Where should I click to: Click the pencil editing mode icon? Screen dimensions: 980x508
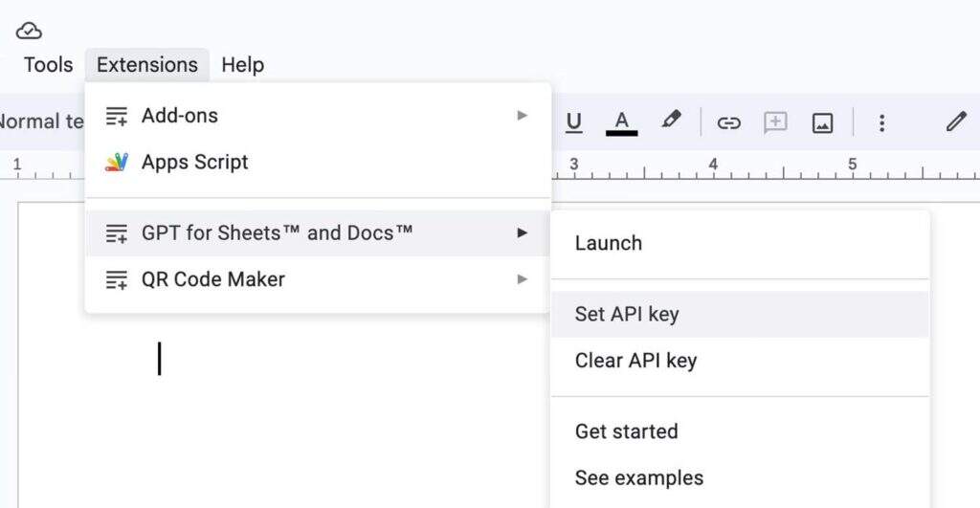pyautogui.click(x=956, y=121)
